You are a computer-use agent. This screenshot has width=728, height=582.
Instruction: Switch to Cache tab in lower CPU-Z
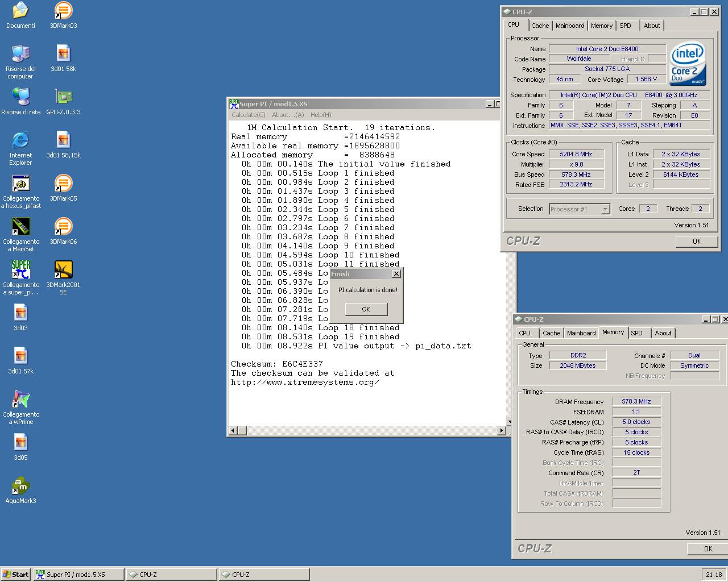pyautogui.click(x=551, y=333)
